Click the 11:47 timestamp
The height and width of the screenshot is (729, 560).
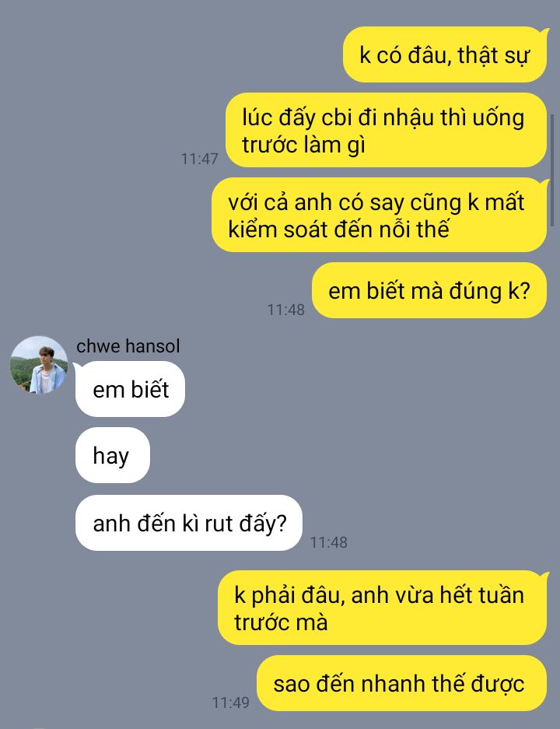(199, 159)
